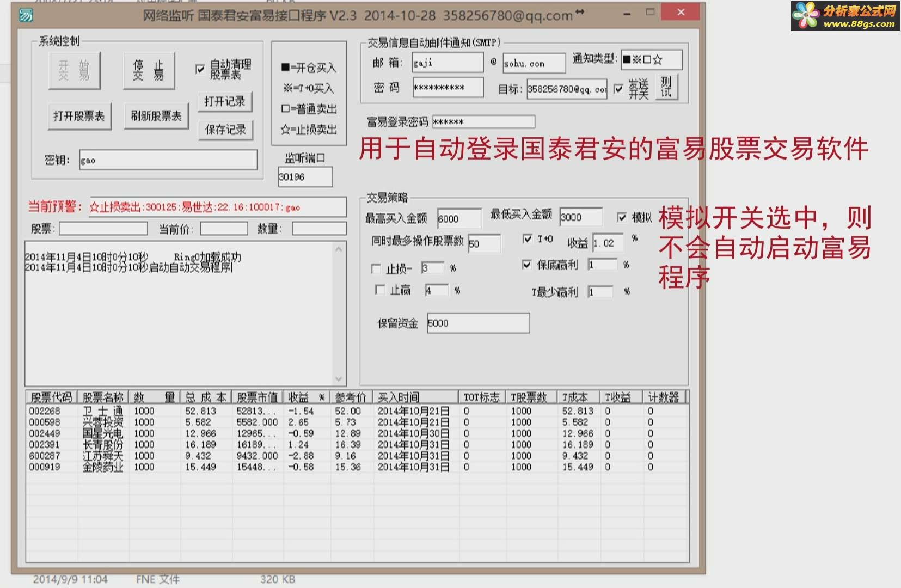Viewport: 901px width, 588px height.
Task: Click the 保留资金 field
Action: tap(478, 323)
